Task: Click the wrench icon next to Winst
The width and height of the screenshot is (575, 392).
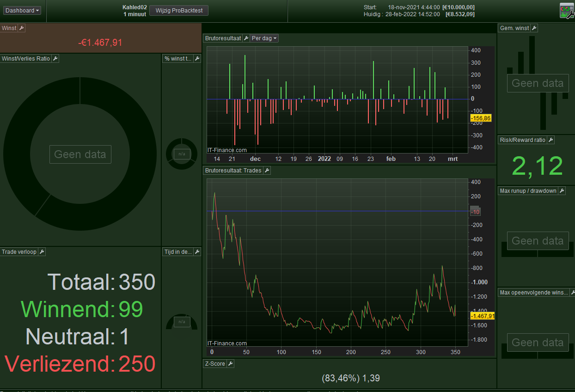Action: (x=21, y=28)
